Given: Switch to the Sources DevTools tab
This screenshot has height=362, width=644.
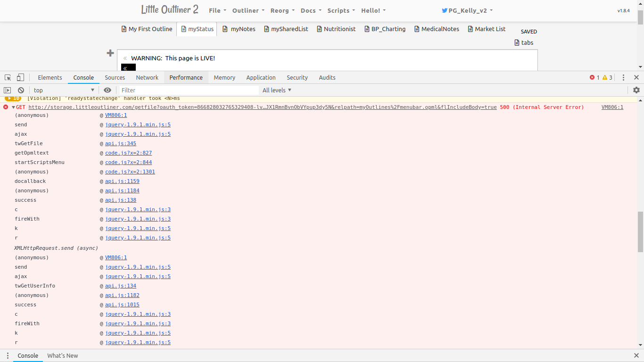Looking at the screenshot, I should [115, 77].
